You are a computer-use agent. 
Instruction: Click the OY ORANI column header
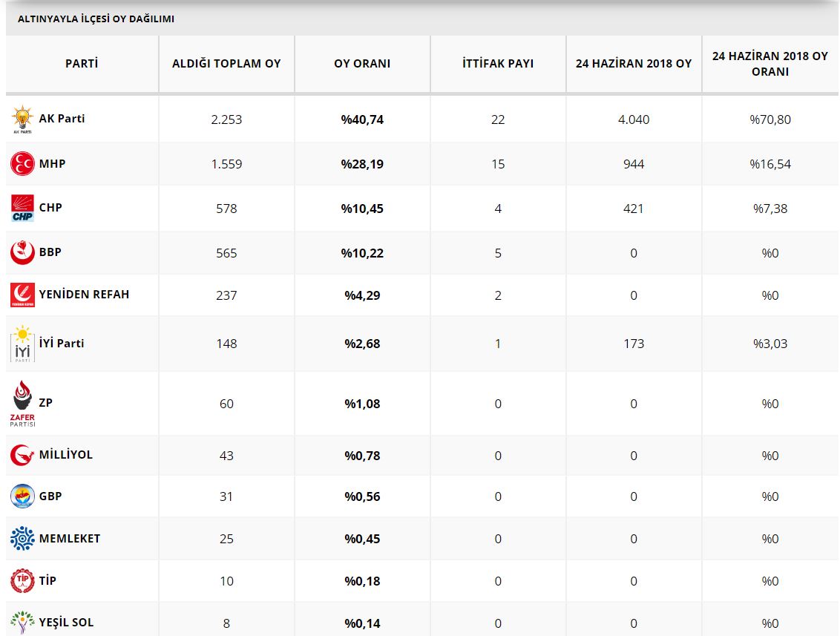tap(362, 64)
